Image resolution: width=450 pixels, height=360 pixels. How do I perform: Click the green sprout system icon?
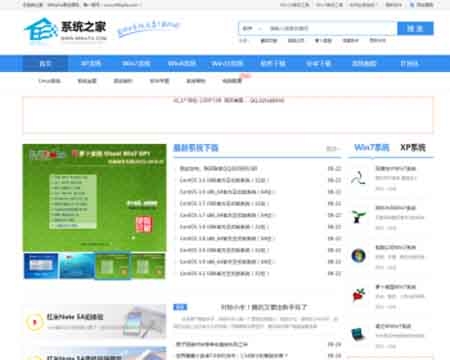point(358,217)
